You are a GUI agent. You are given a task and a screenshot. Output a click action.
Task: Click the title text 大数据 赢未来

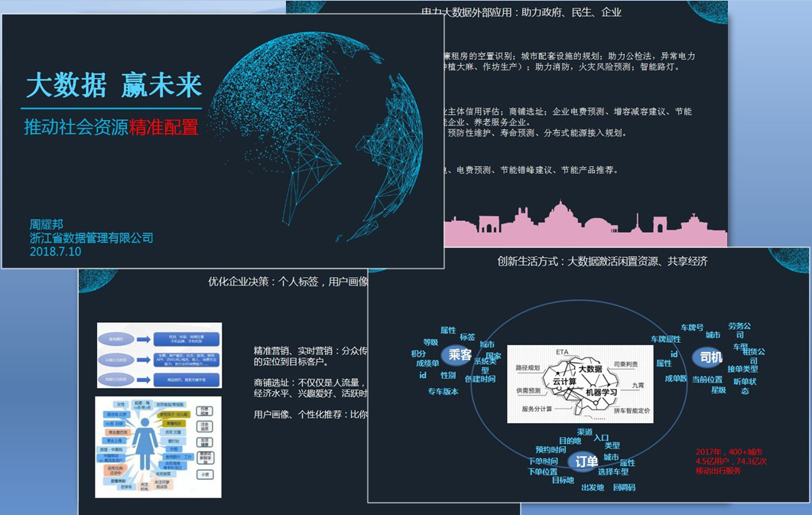tap(114, 84)
